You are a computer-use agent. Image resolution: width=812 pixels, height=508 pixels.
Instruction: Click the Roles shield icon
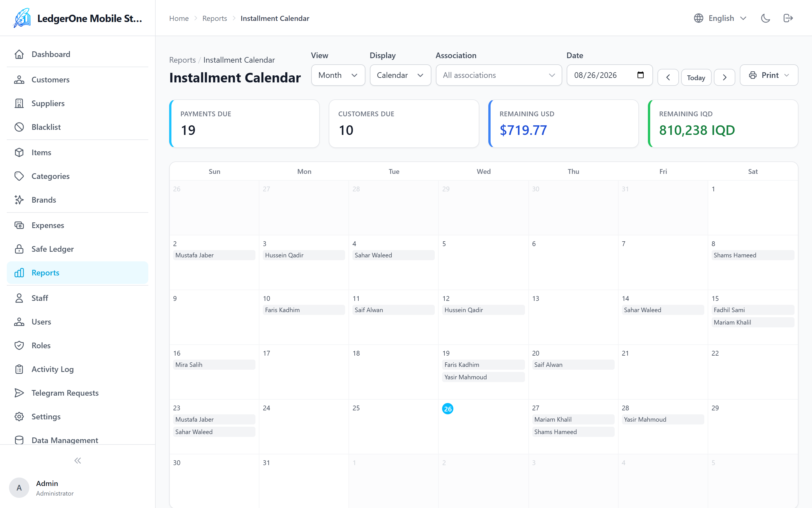coord(19,345)
